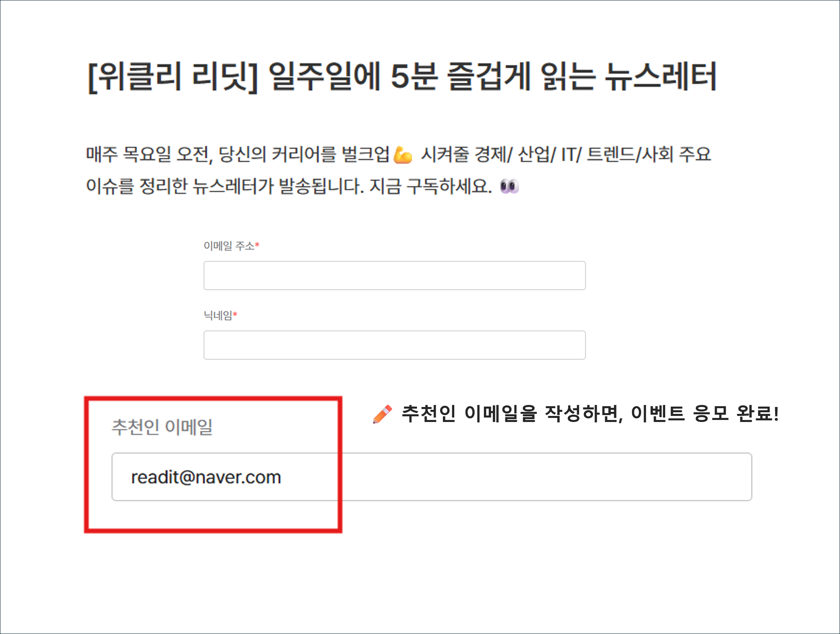Click the 이슈를 정리한 뉴스레터가 발송됩니다 sentence

[225, 186]
